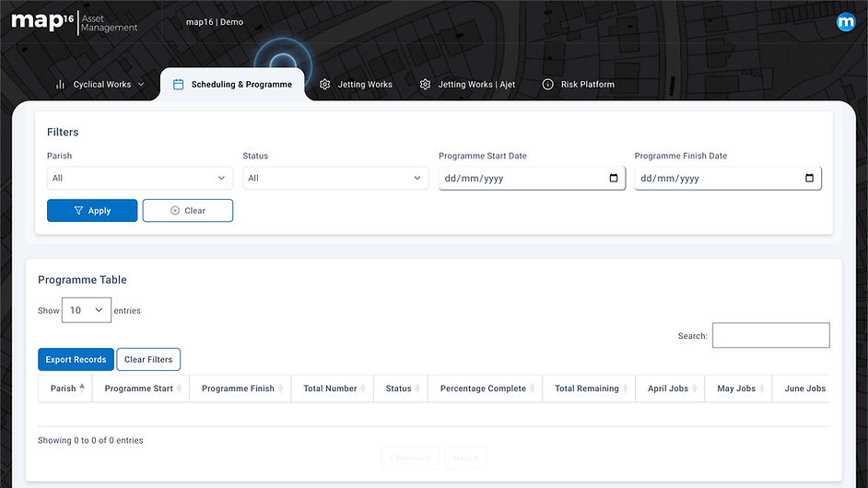Click the map16 Asset Management logo
Screen dimensions: 868x488
coord(75,22)
